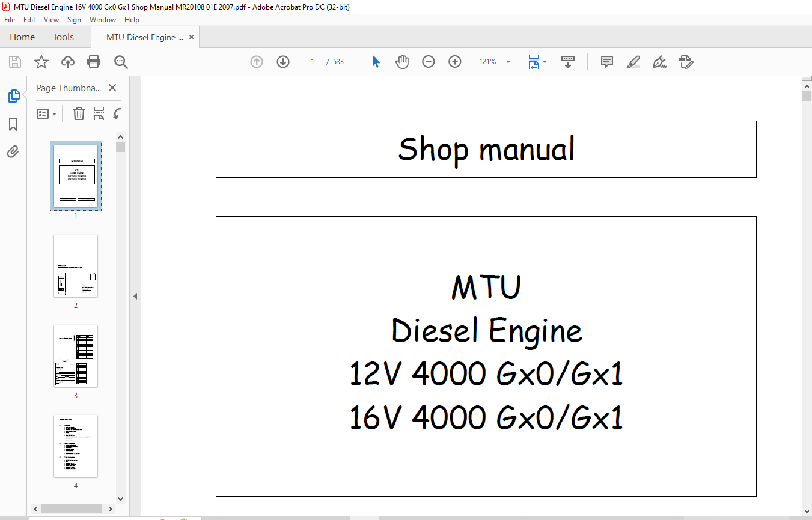This screenshot has width=812, height=520.
Task: Click total page count 533
Action: tap(338, 62)
